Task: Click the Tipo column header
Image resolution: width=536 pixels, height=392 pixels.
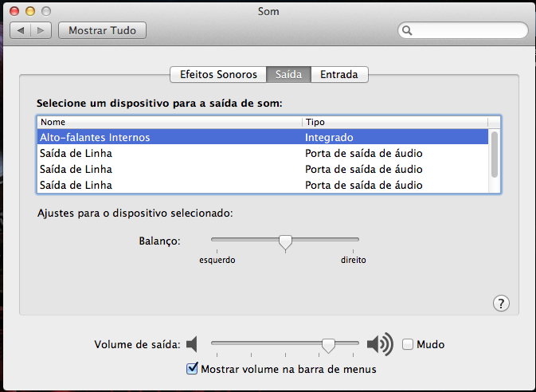Action: [x=394, y=122]
